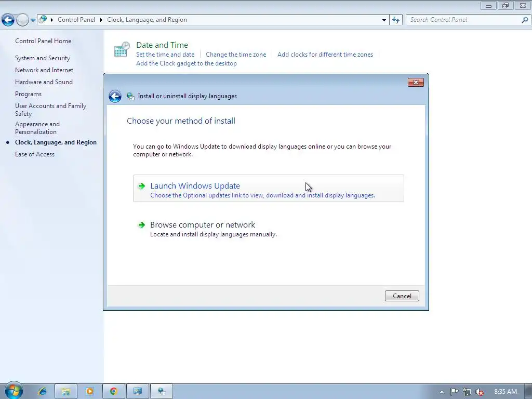This screenshot has width=532, height=399.
Task: Open Control Panel Home link
Action: pyautogui.click(x=43, y=41)
